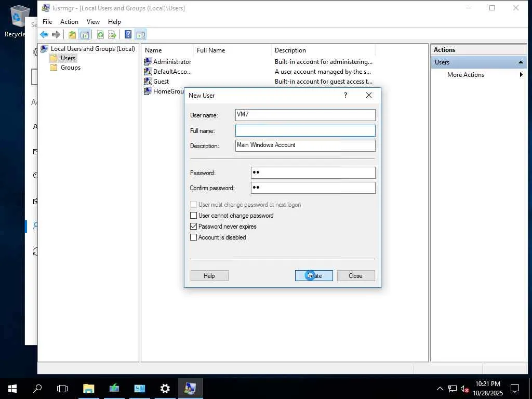Click the Password input field
The width and height of the screenshot is (532, 399).
click(313, 172)
